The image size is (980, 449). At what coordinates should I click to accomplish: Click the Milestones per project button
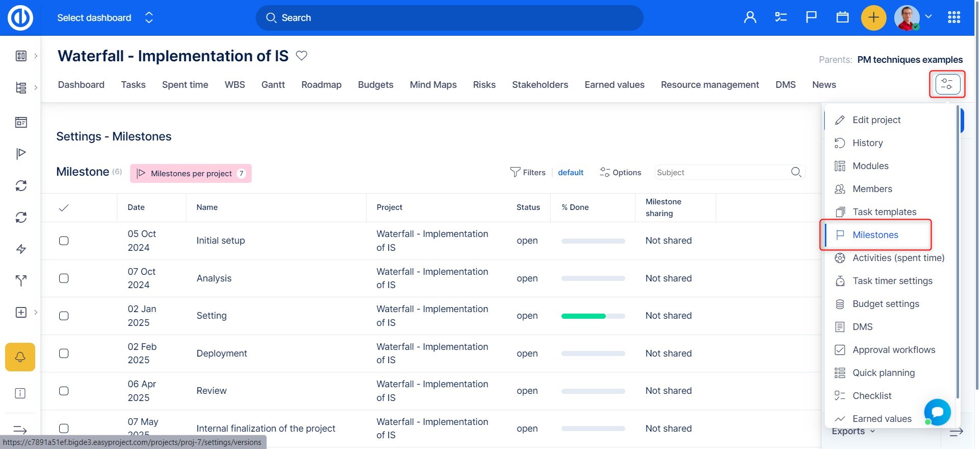click(191, 174)
